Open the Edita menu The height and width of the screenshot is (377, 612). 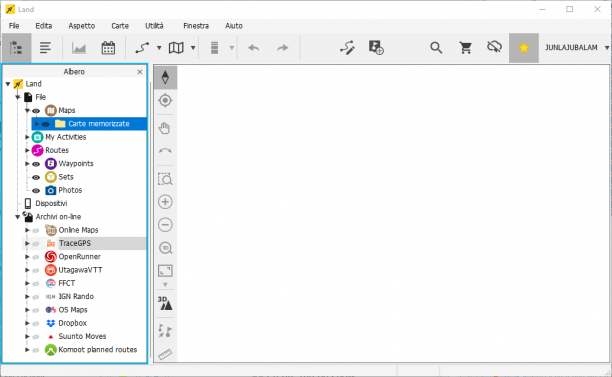(x=44, y=26)
